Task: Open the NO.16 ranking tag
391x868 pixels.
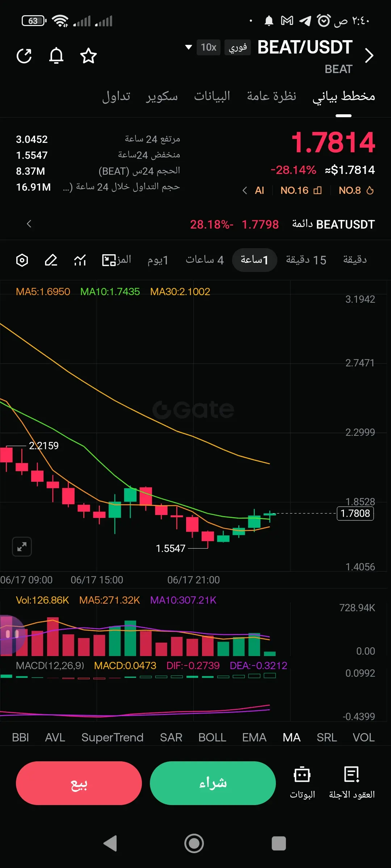Action: (x=301, y=190)
